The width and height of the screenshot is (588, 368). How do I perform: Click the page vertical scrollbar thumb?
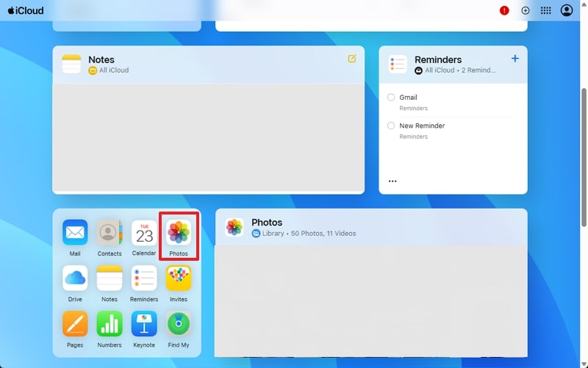584,157
